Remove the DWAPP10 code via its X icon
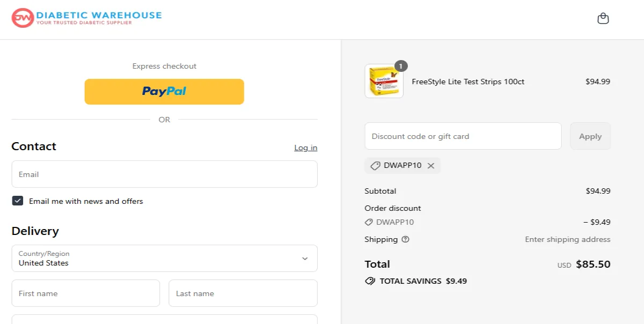Screen dimensions: 644x324 coord(431,166)
